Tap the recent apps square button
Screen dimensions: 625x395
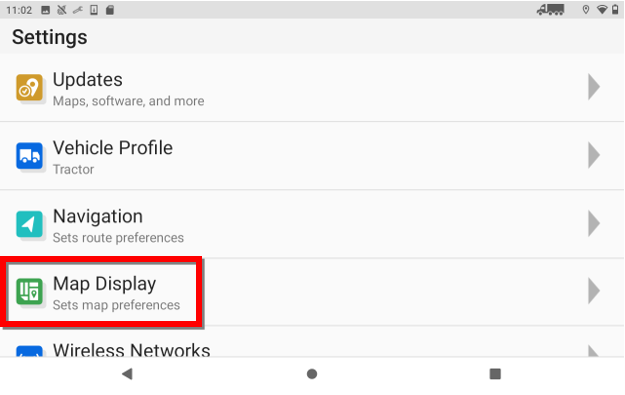tap(495, 374)
